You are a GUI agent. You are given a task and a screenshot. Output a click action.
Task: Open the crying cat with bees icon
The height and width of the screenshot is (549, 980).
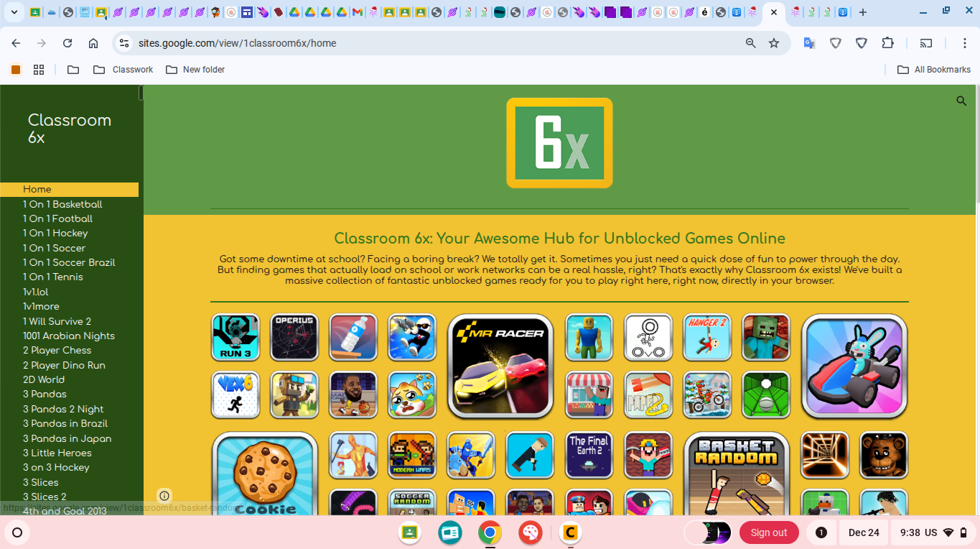click(x=412, y=395)
